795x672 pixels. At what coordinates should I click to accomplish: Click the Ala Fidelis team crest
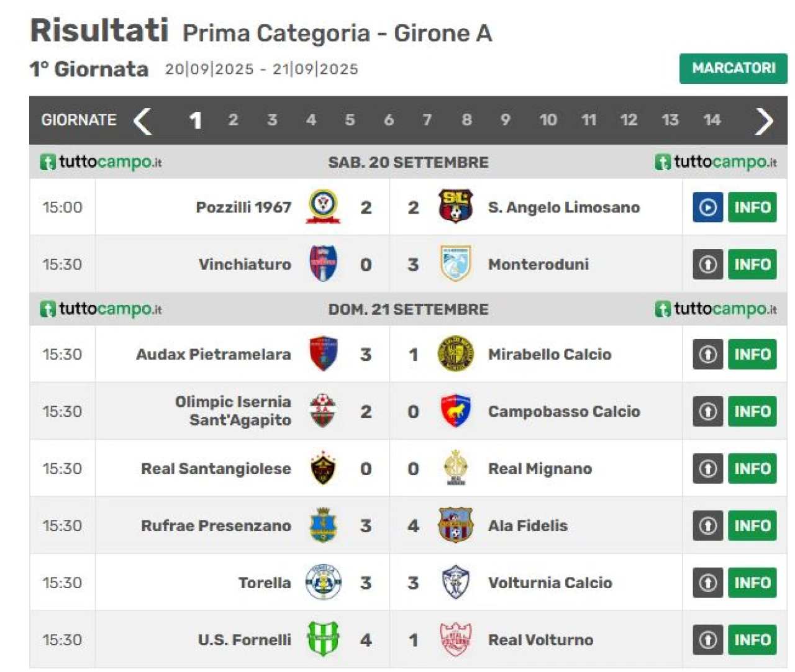pyautogui.click(x=455, y=525)
